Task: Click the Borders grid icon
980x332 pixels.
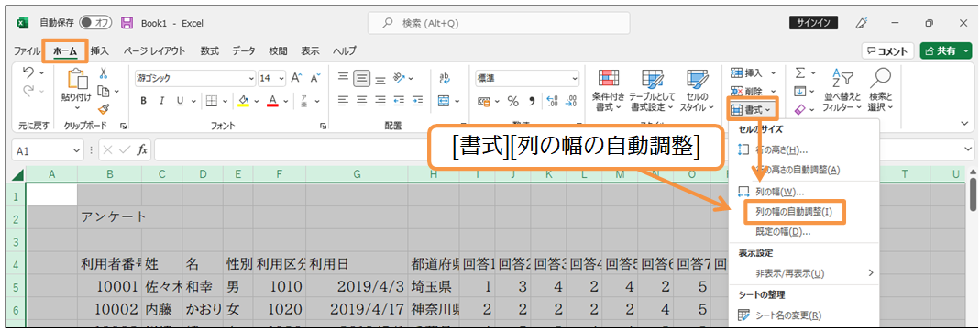Action: point(211,101)
